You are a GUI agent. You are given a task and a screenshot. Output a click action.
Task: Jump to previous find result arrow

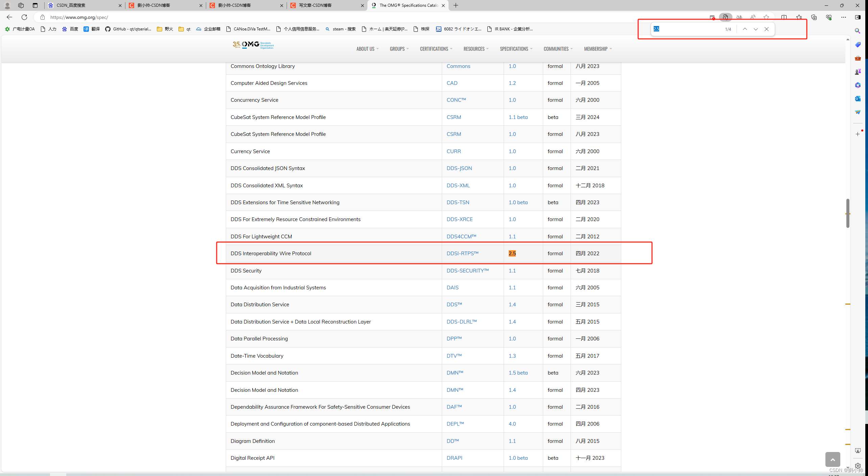(x=745, y=29)
